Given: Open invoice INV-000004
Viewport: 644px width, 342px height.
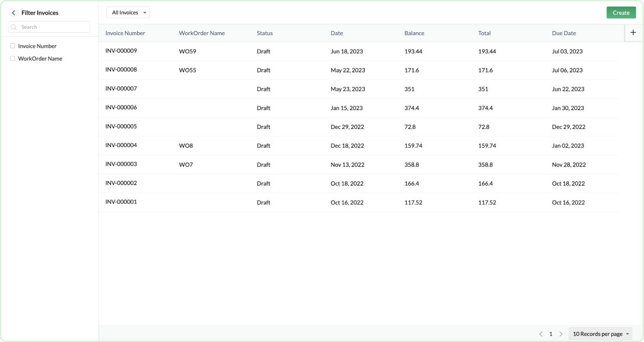Looking at the screenshot, I should click(121, 146).
